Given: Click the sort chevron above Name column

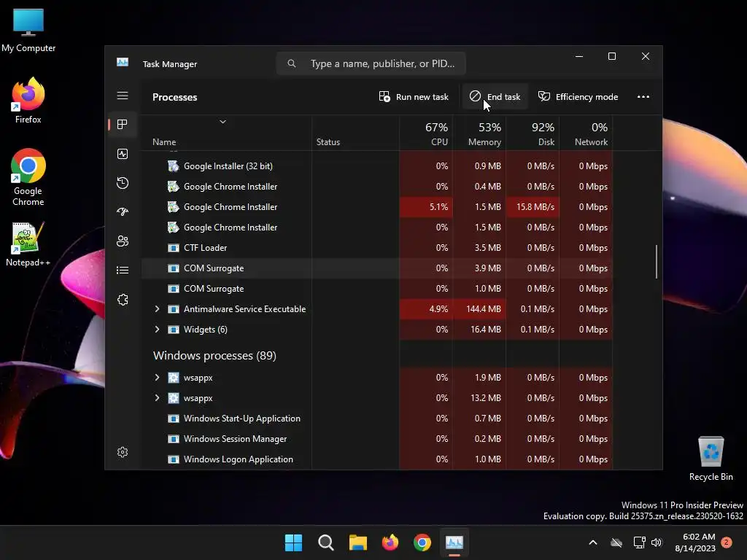Looking at the screenshot, I should (222, 122).
